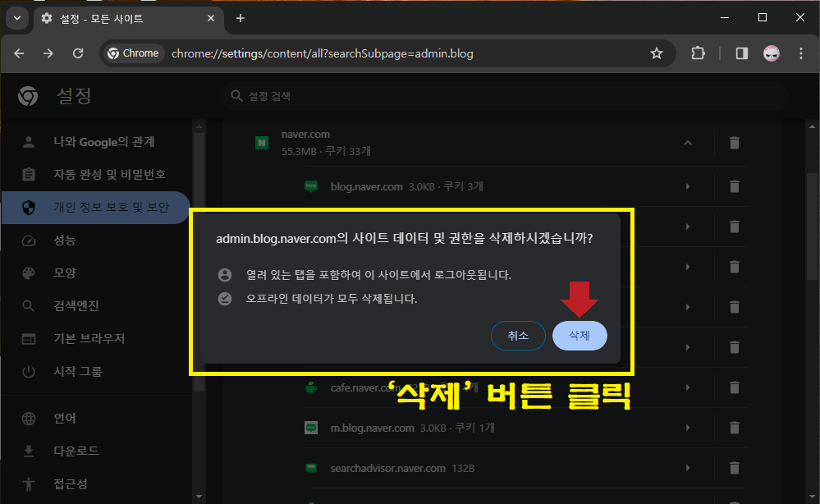The image size is (820, 504).
Task: Confirm deletion with the 삭제 button
Action: pyautogui.click(x=579, y=336)
